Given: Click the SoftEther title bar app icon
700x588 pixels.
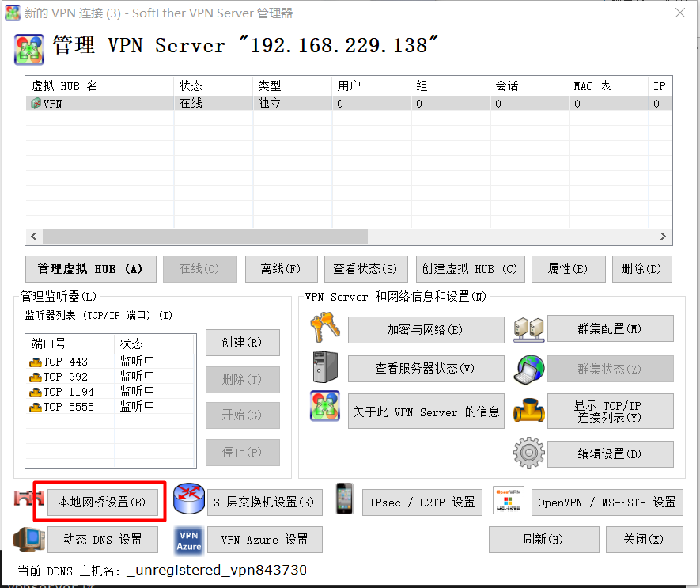Looking at the screenshot, I should tap(13, 13).
